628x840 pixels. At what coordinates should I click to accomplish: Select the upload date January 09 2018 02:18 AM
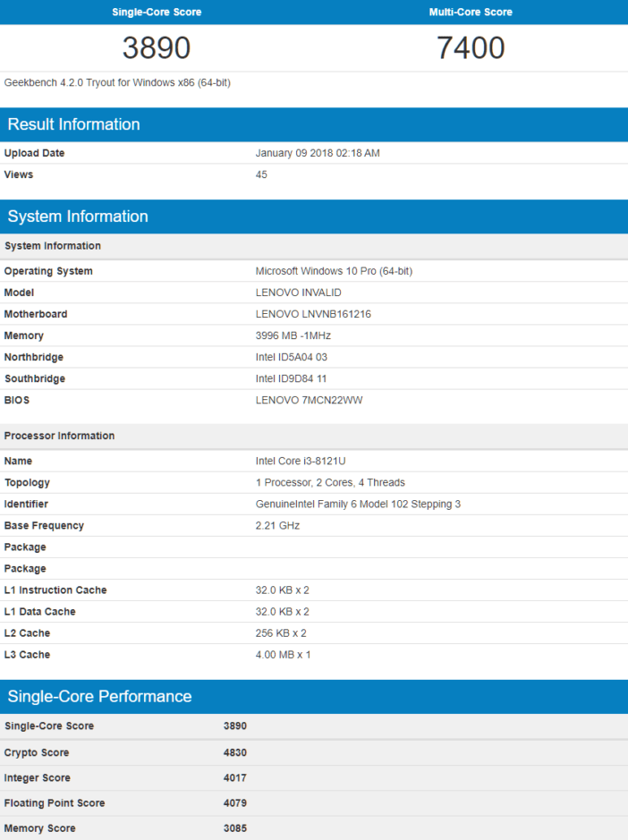pos(318,153)
